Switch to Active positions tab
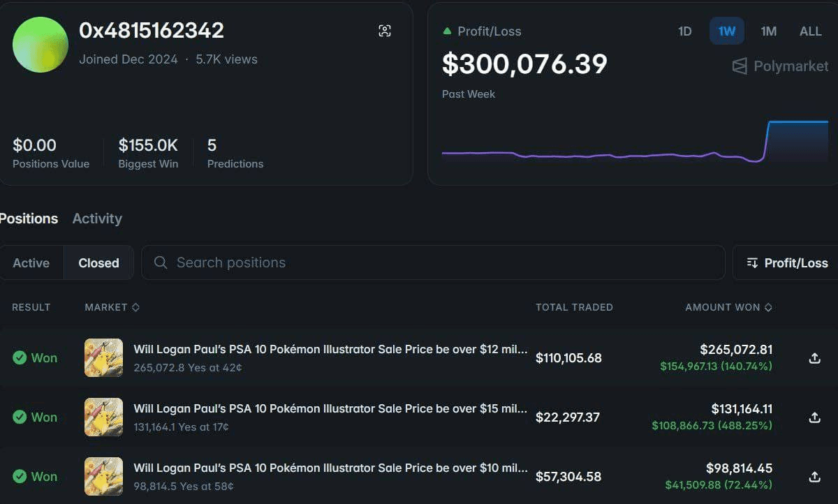Viewport: 838px width, 504px height. pyautogui.click(x=31, y=263)
